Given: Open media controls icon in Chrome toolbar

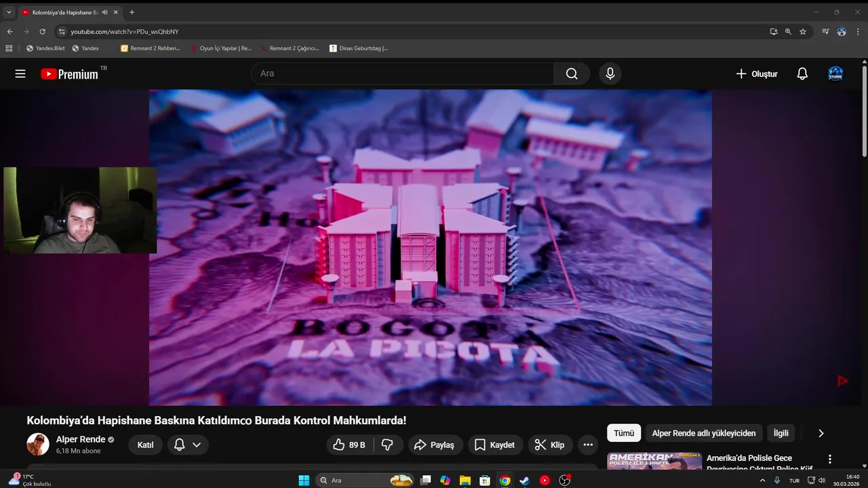Looking at the screenshot, I should (x=825, y=31).
